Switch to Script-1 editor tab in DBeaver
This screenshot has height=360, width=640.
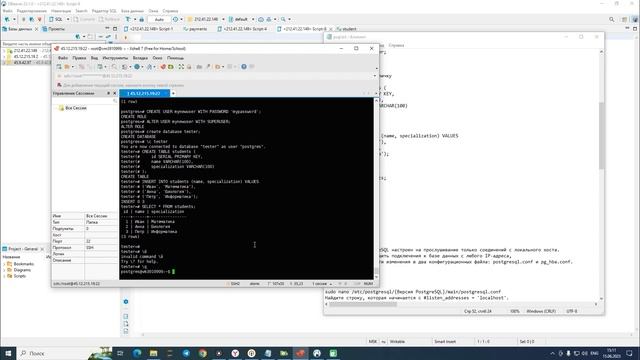click(149, 29)
